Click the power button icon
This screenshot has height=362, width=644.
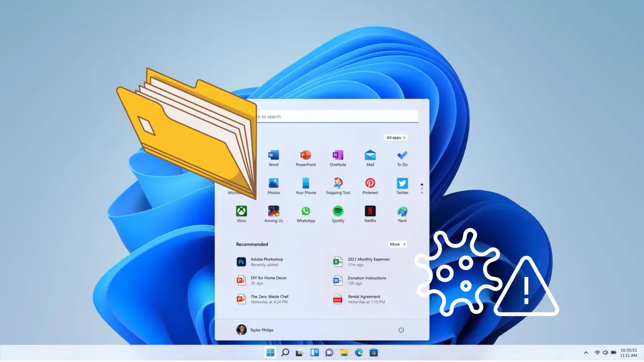[401, 330]
